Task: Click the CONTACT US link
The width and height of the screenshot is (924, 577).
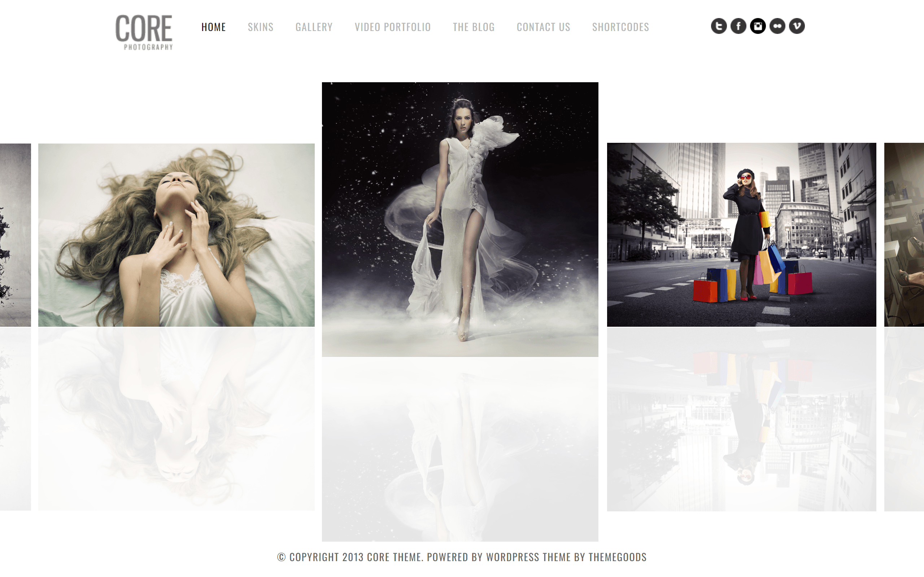Action: (544, 27)
